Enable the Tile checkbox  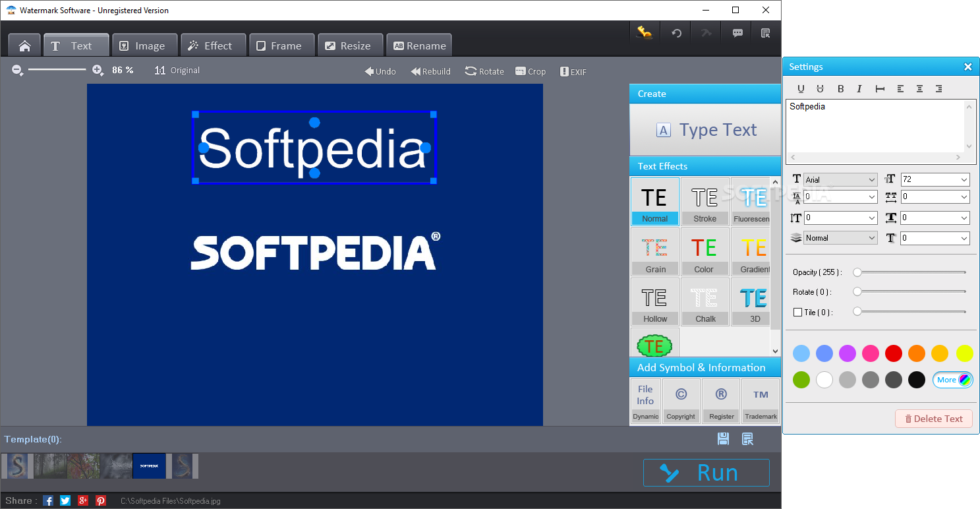tap(798, 313)
